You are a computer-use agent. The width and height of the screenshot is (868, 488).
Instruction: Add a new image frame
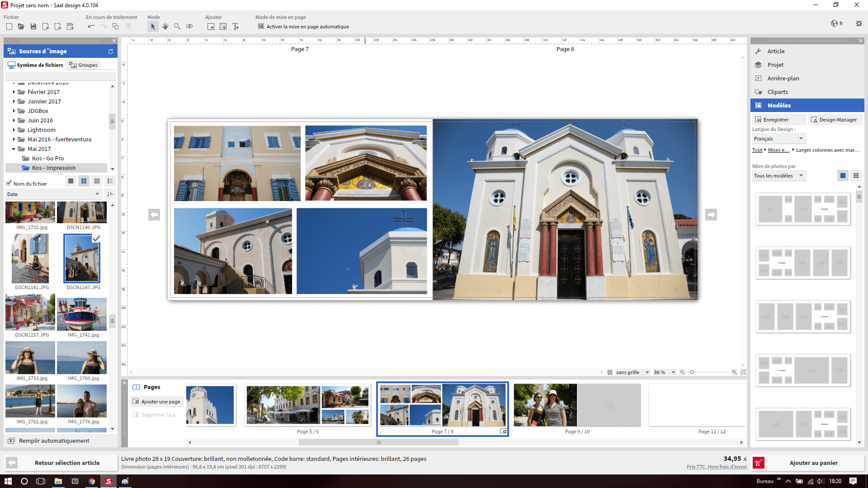[x=211, y=26]
